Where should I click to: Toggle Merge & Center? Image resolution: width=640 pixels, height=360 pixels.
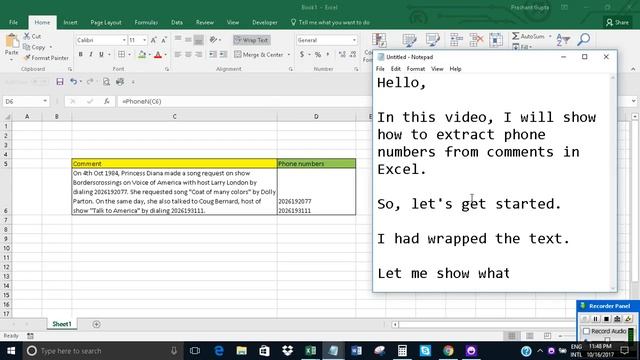[x=259, y=54]
